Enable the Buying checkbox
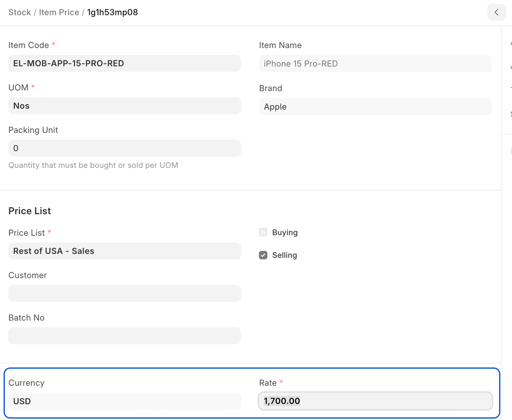 (263, 232)
